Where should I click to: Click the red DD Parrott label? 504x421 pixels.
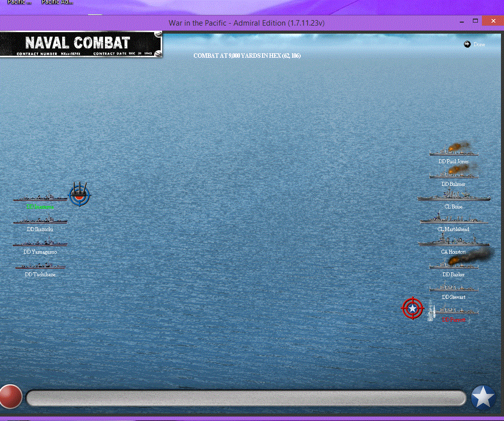pyautogui.click(x=453, y=320)
